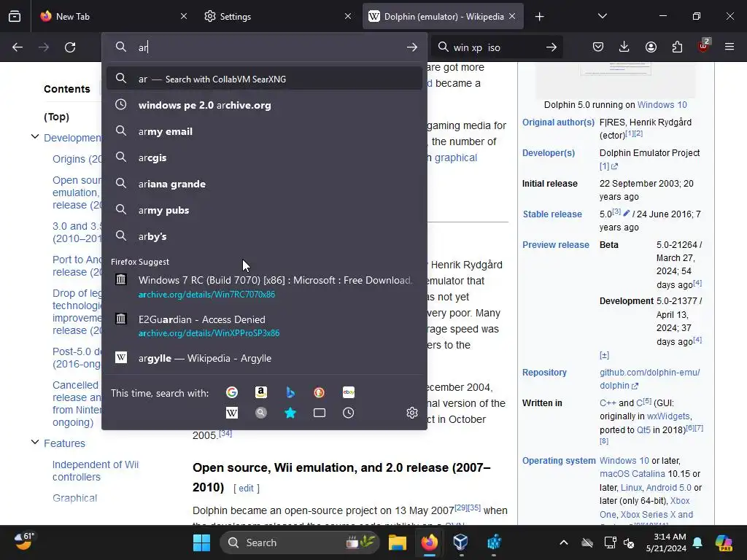Search this time with DuckDuckGo
This screenshot has height=560, width=747.
click(x=320, y=392)
